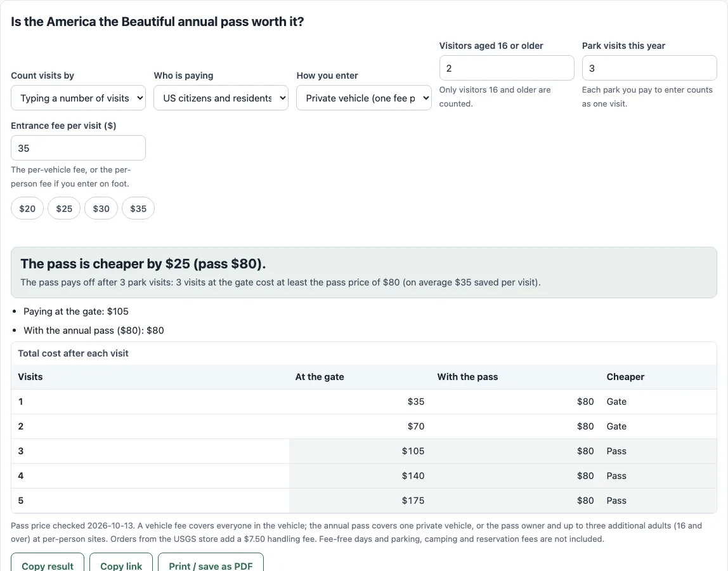Image resolution: width=728 pixels, height=571 pixels.
Task: Click 'Pass' in the visit 3 row
Action: 616,450
